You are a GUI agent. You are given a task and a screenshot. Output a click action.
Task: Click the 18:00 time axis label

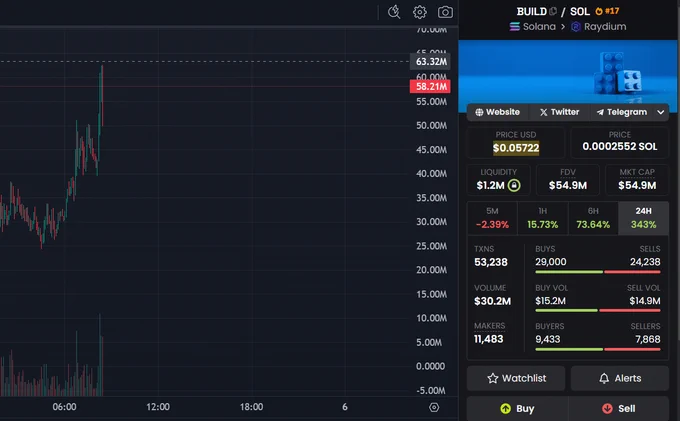pyautogui.click(x=252, y=407)
